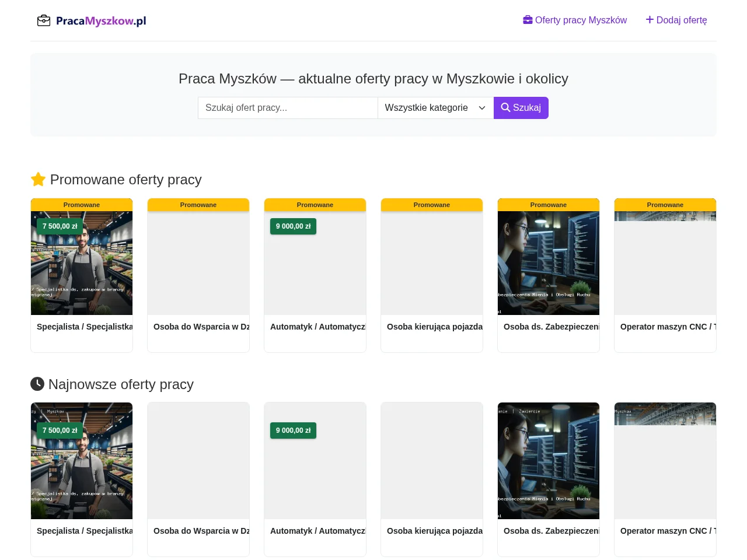Click Promowane label on Specjalista card
This screenshot has height=560, width=747.
coord(82,205)
